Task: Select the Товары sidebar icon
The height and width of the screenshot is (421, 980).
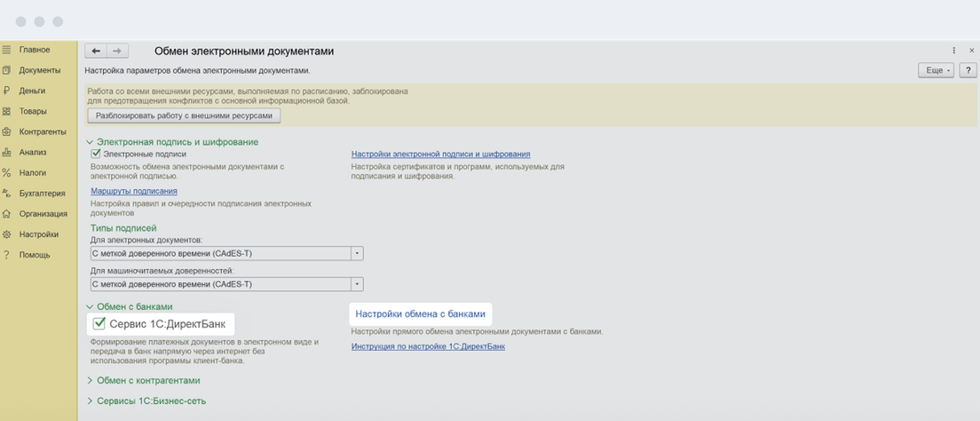Action: click(7, 111)
